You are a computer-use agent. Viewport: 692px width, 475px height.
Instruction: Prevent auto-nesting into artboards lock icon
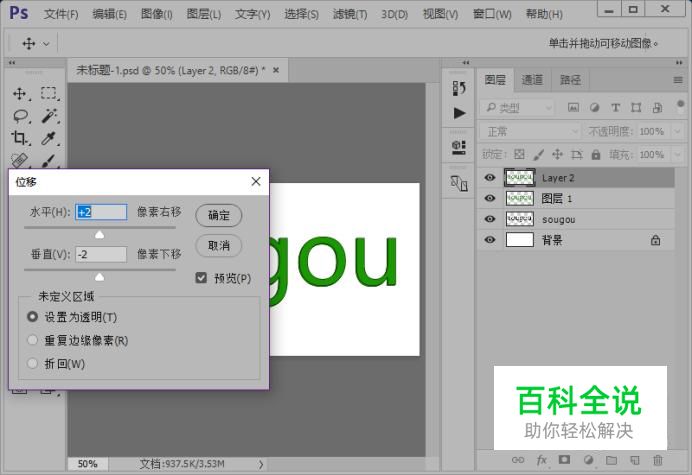(576, 154)
